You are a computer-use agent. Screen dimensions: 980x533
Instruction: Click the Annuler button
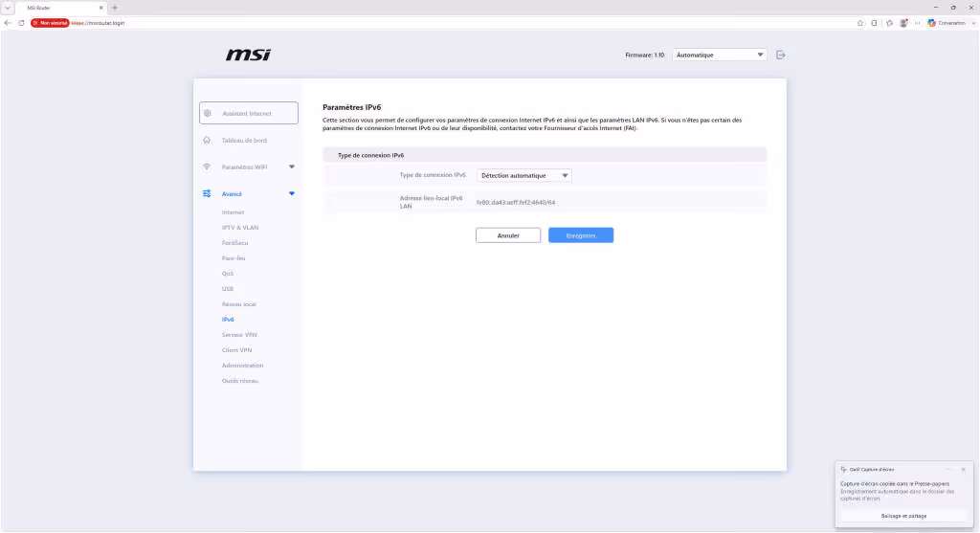pos(508,235)
